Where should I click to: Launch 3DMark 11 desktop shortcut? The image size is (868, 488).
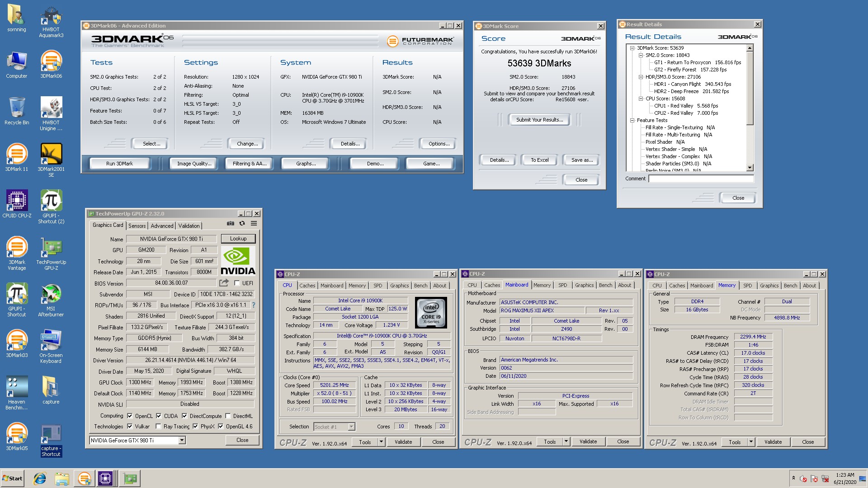point(16,158)
